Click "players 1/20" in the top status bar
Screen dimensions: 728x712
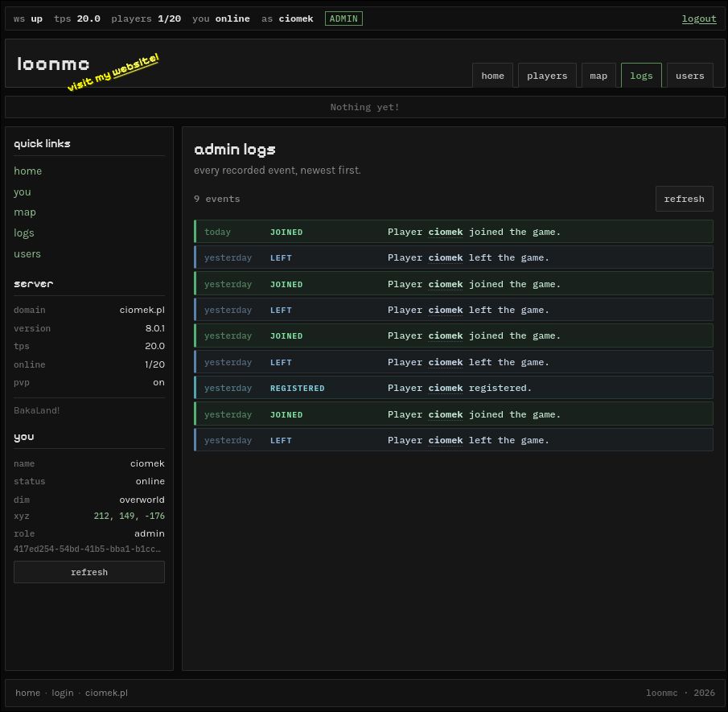coord(146,19)
